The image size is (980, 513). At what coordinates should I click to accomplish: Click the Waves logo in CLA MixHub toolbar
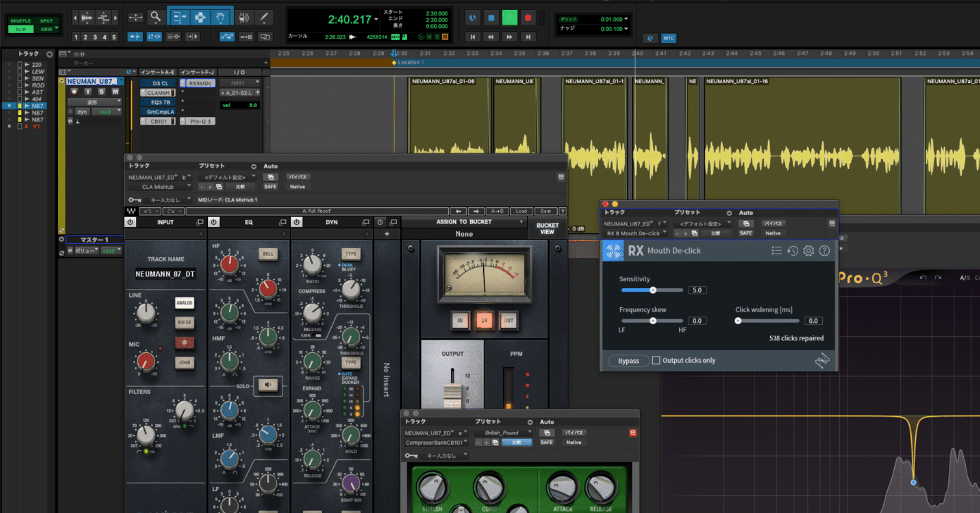point(131,211)
